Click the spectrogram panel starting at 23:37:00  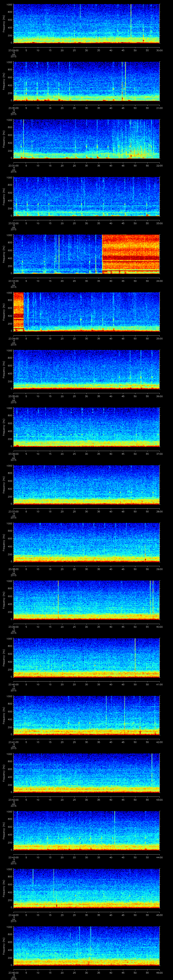click(x=87, y=485)
